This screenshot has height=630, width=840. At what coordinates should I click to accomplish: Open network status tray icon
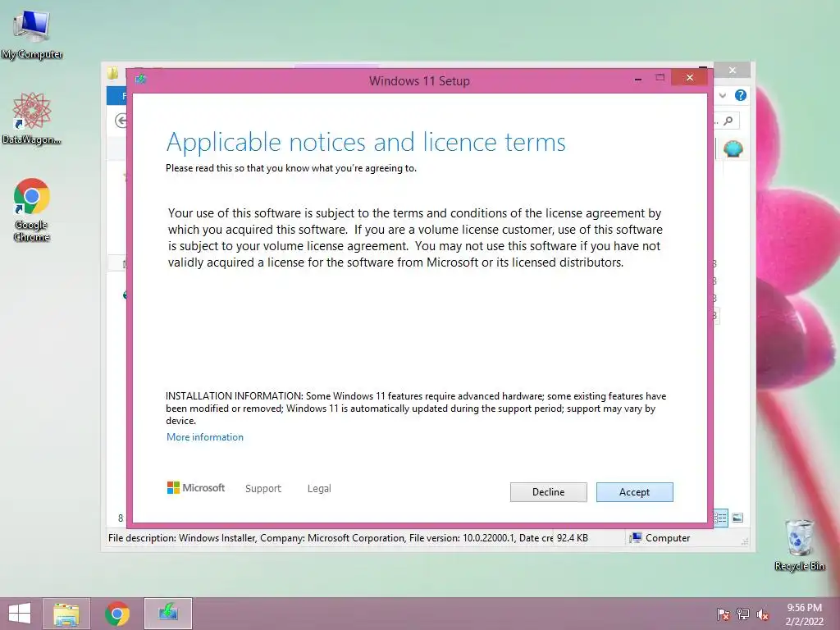click(742, 614)
